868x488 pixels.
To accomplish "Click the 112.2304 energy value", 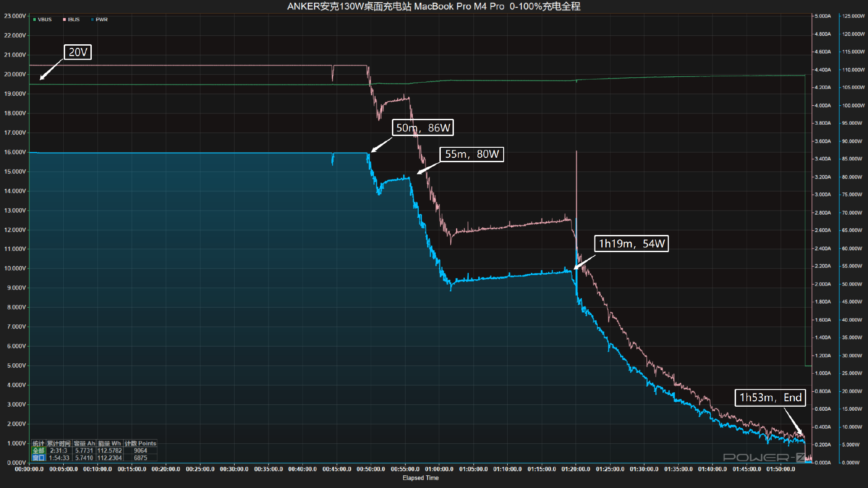I will tap(109, 458).
